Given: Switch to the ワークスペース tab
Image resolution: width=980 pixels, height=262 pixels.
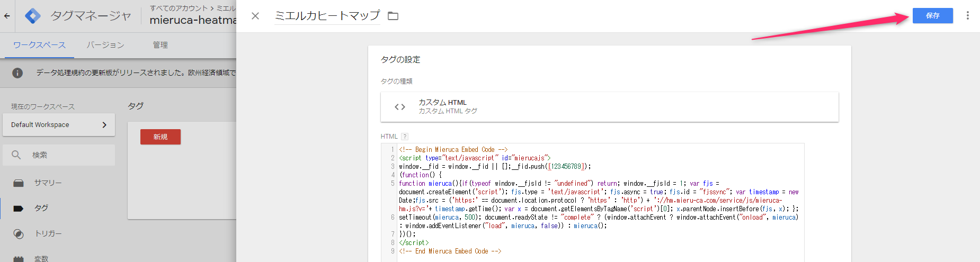Looking at the screenshot, I should point(39,45).
